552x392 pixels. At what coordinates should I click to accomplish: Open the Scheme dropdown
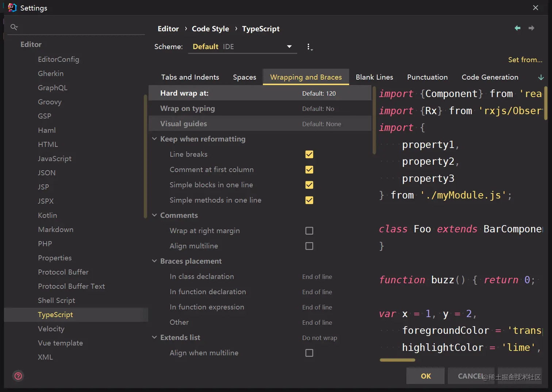coord(242,47)
